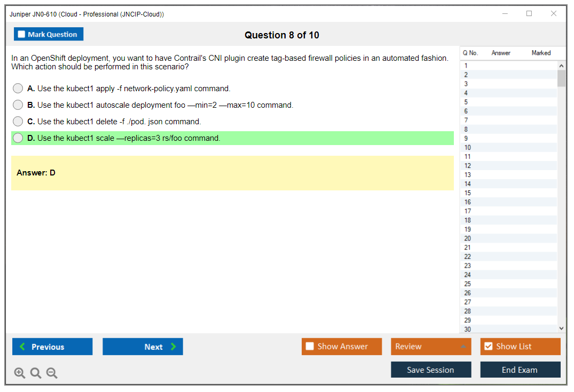Click the green left arrow on Previous
574x392 pixels.
click(x=22, y=347)
